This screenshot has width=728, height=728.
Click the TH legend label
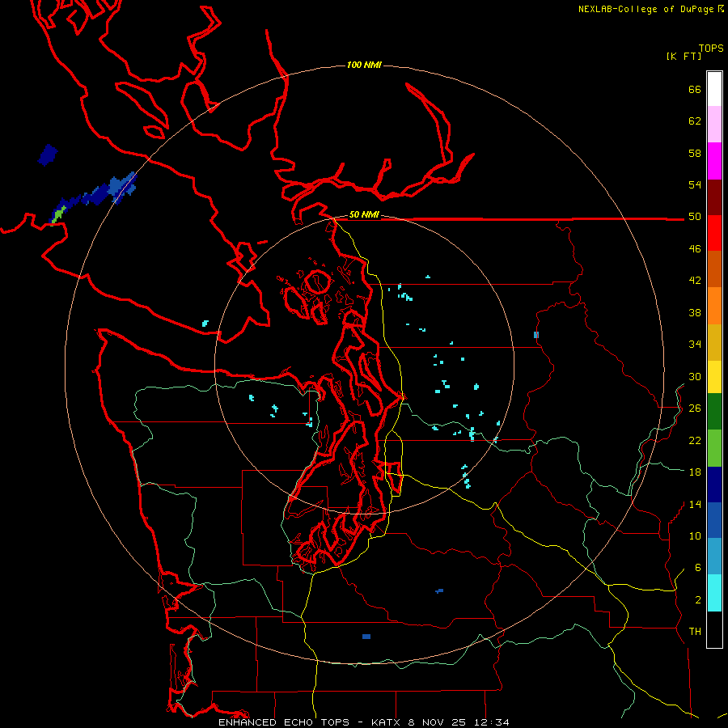click(x=695, y=632)
